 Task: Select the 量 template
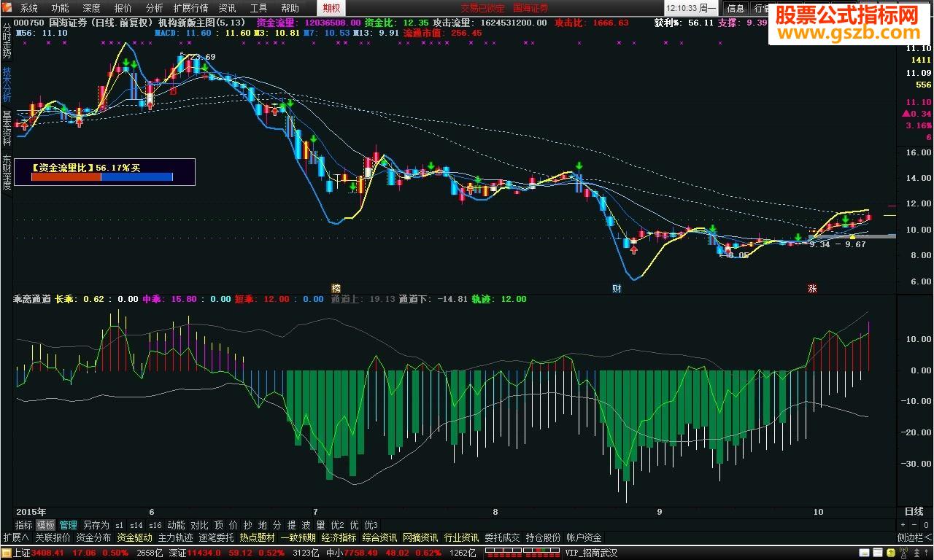tap(321, 525)
